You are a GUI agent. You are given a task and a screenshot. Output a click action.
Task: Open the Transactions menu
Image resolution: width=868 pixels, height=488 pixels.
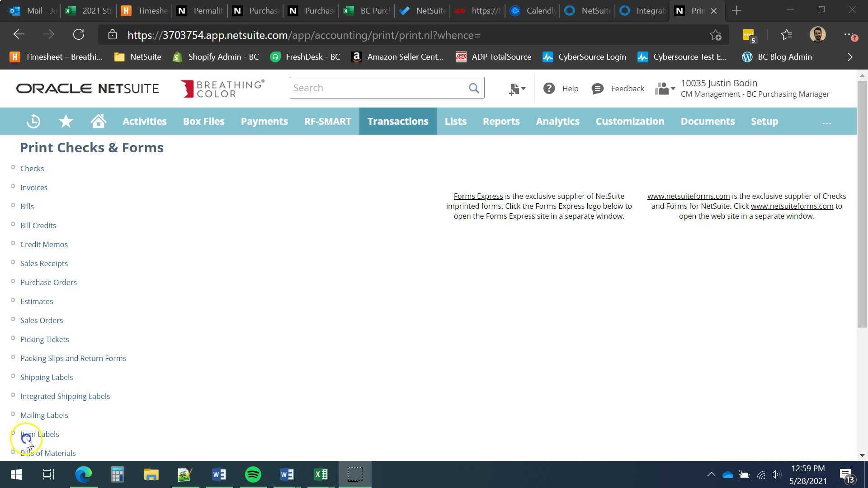(398, 121)
